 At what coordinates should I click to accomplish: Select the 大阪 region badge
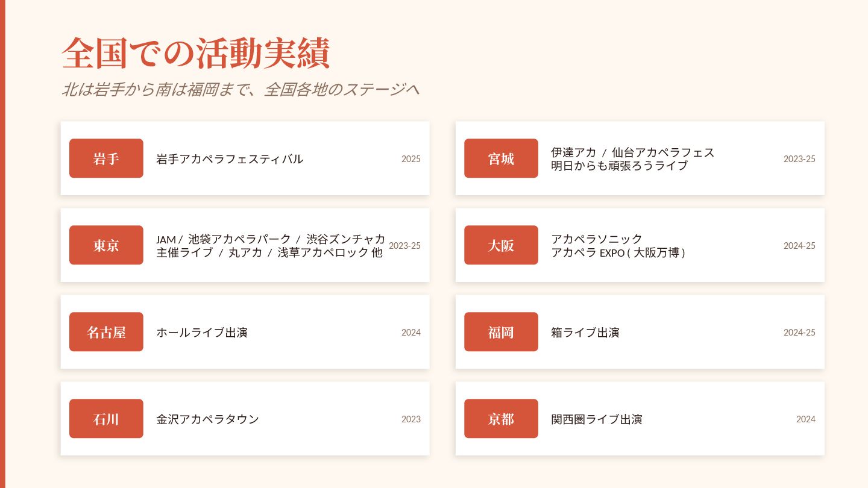click(x=501, y=245)
